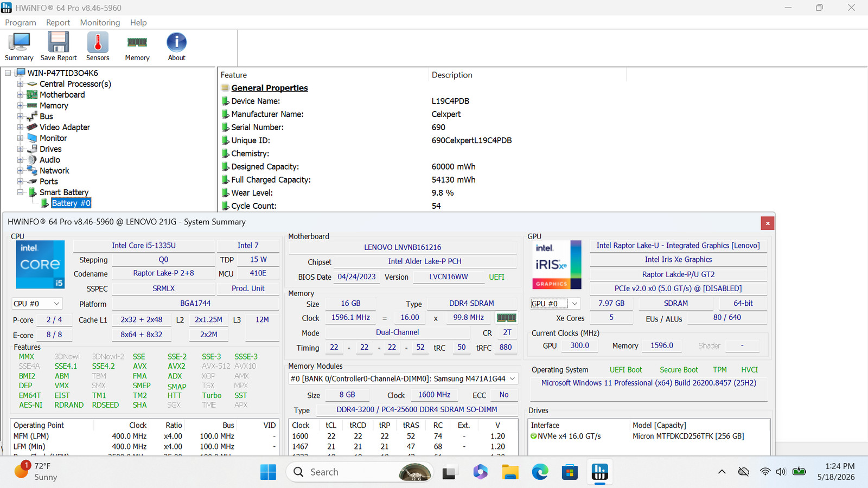Select the Central Processor(s) chip icon in tree
This screenshot has height=488, width=868.
[32, 84]
